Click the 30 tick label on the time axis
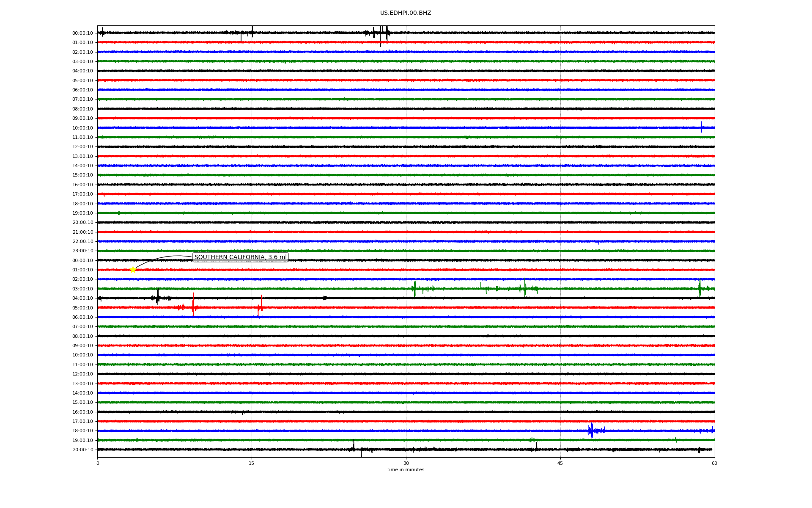The width and height of the screenshot is (812, 508). (x=406, y=463)
